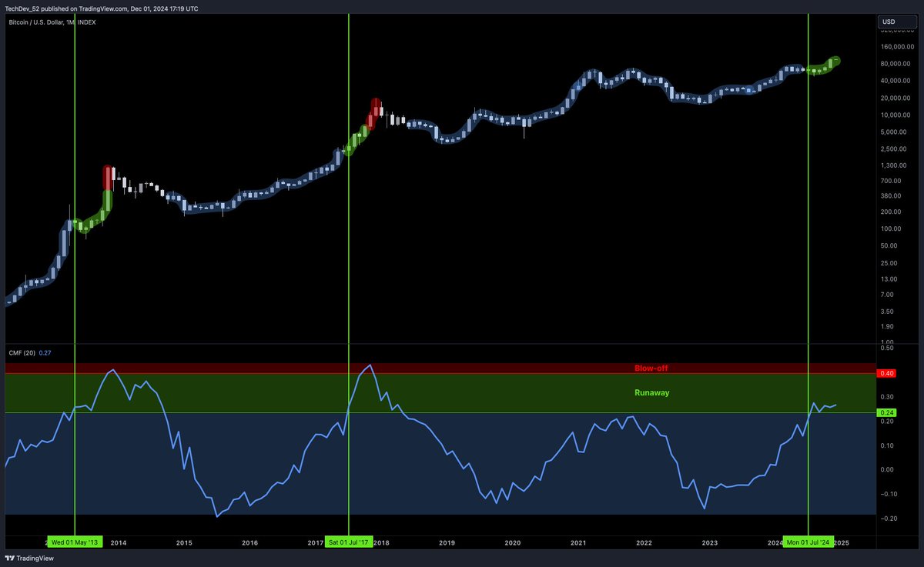Select the 2020 label on the time axis
924x567 pixels.
point(512,542)
